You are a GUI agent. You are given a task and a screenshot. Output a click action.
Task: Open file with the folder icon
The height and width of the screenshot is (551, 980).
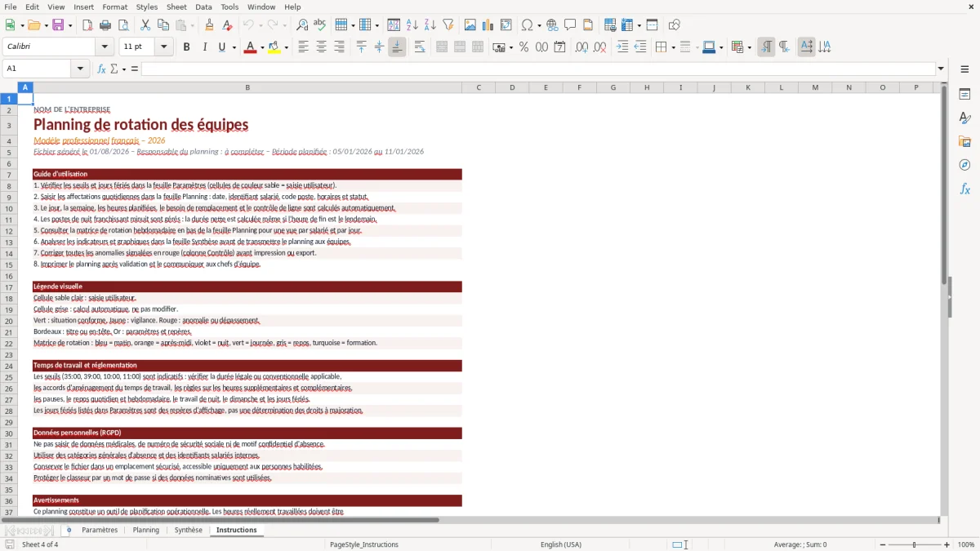[33, 25]
